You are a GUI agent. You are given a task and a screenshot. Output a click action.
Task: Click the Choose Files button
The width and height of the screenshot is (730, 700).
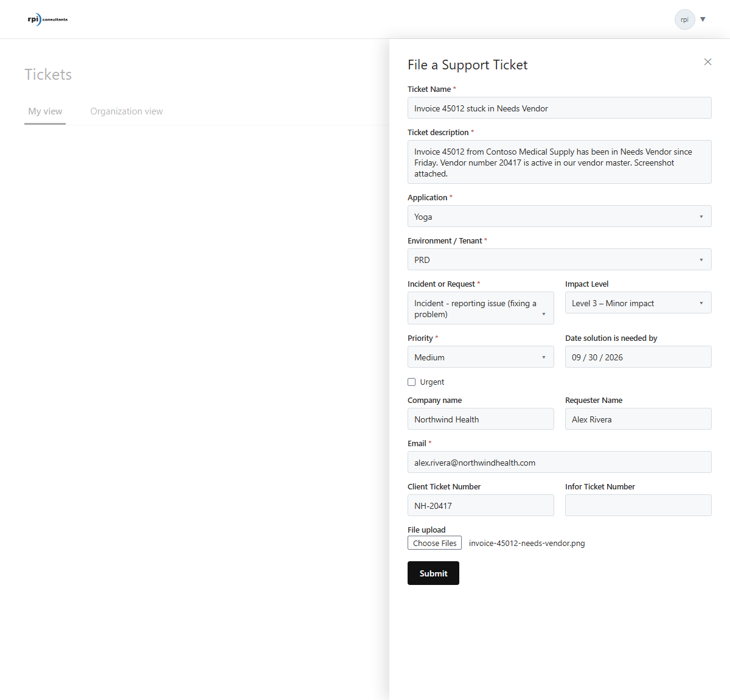434,543
